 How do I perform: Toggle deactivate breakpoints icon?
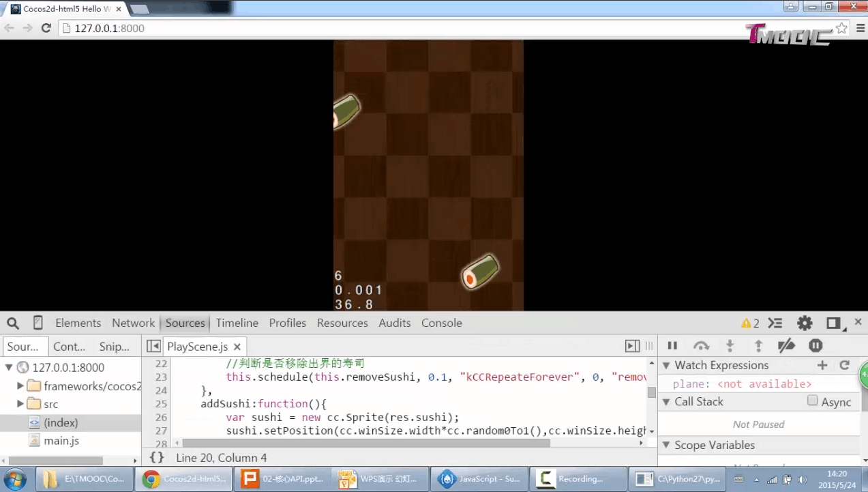(x=786, y=346)
